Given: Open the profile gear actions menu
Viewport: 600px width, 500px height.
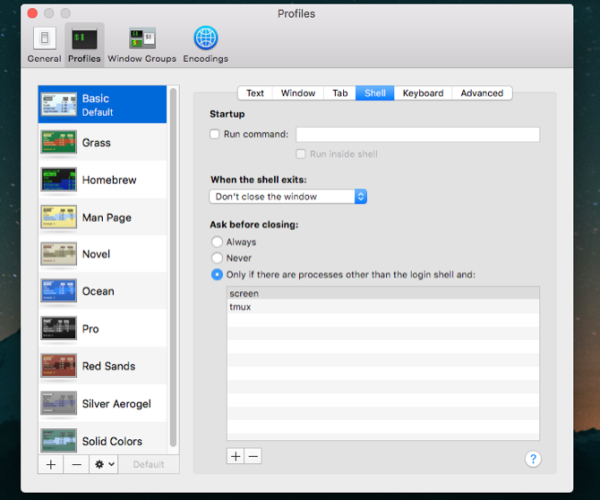Looking at the screenshot, I should coord(104,464).
